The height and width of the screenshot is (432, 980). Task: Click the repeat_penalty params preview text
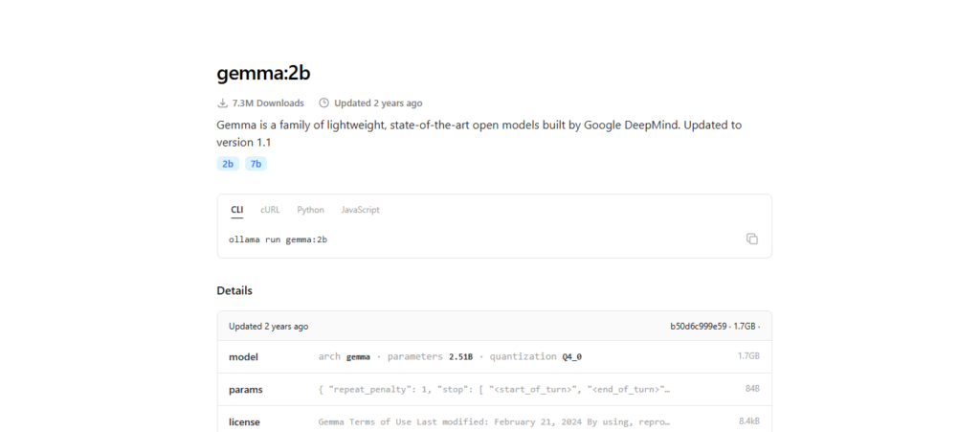pos(494,390)
